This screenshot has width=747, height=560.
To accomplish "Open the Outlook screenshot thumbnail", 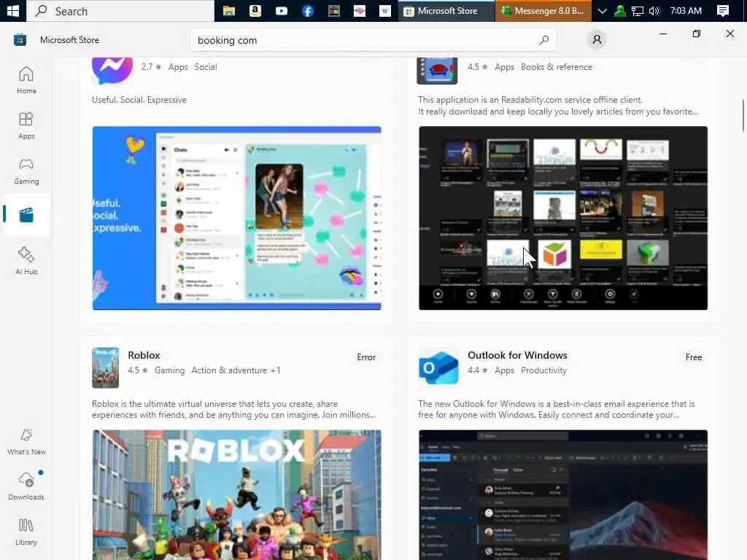I will click(x=563, y=495).
